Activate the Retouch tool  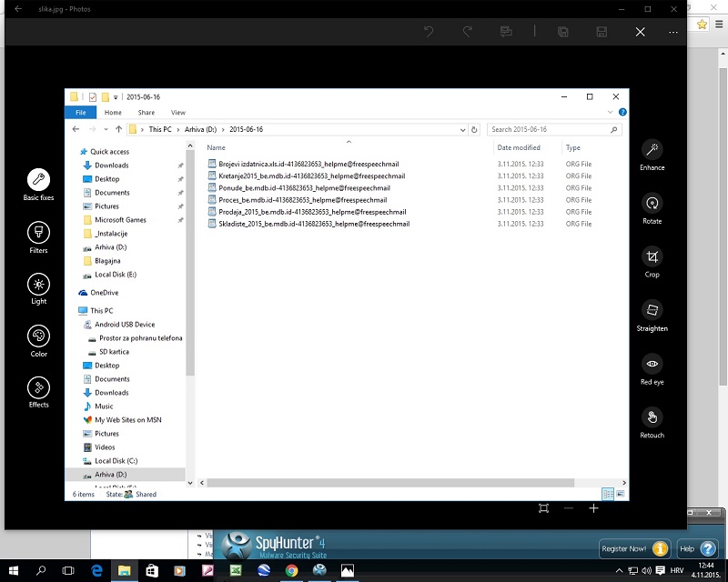[652, 417]
